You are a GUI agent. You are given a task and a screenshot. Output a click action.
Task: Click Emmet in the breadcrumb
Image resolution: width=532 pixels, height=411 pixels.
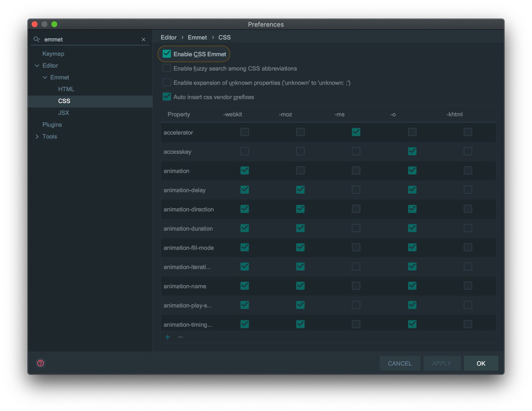click(197, 37)
